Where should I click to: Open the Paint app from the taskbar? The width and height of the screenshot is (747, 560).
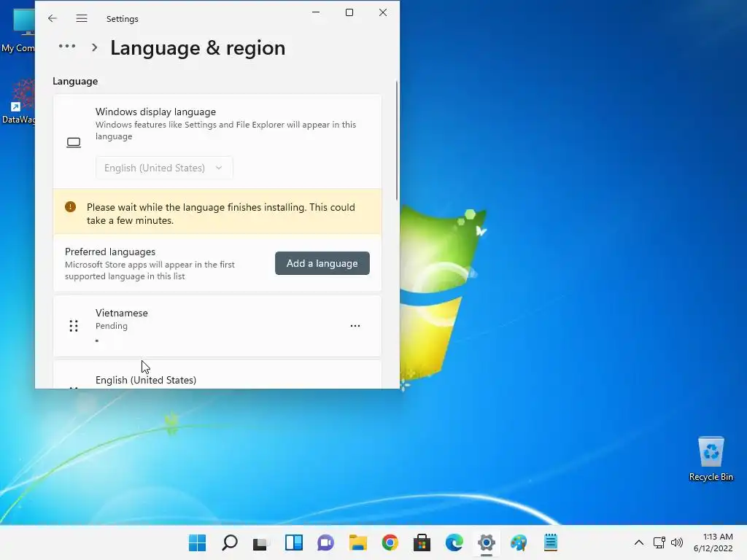(519, 542)
